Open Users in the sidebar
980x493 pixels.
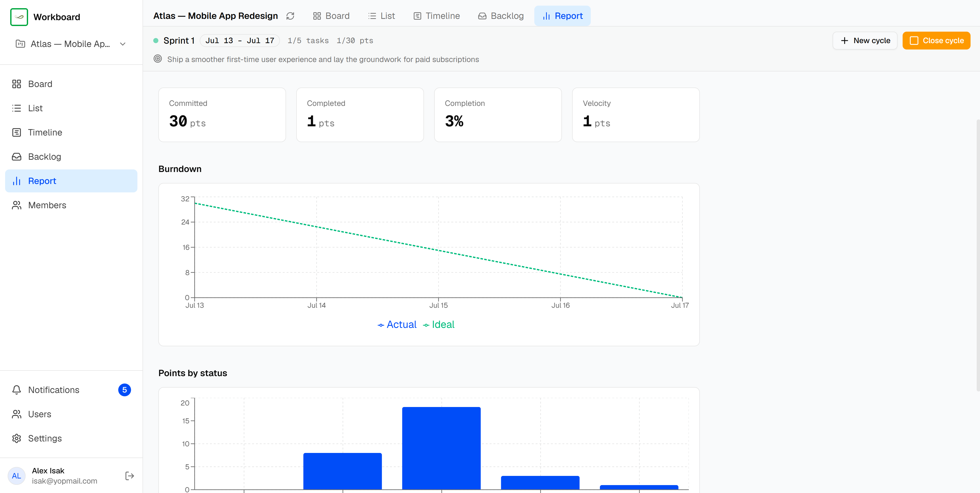(x=71, y=414)
